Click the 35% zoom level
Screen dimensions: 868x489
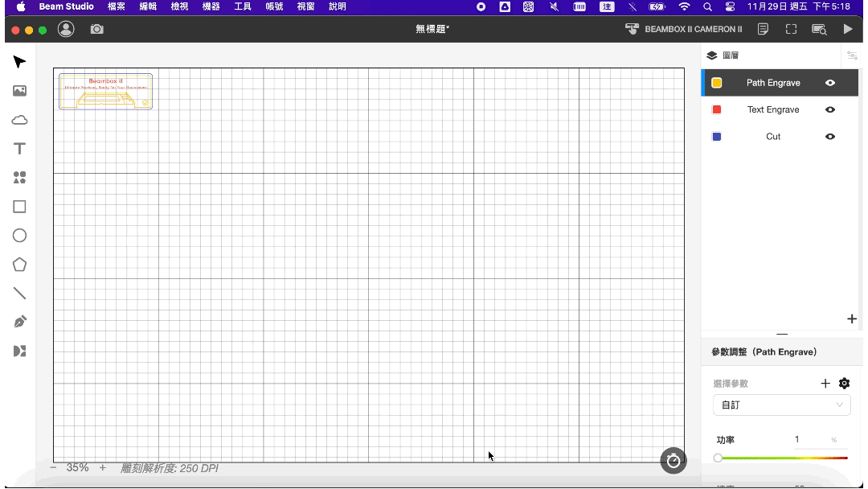tap(77, 467)
